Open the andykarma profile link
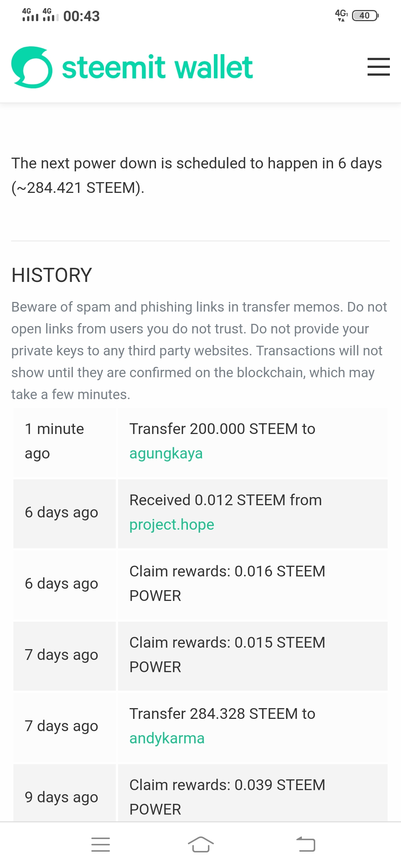The height and width of the screenshot is (868, 401). [x=167, y=738]
